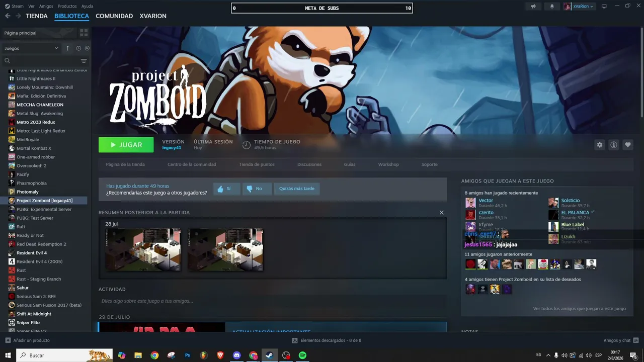Select Red Dead Redemption 2 in game list

[x=41, y=244]
